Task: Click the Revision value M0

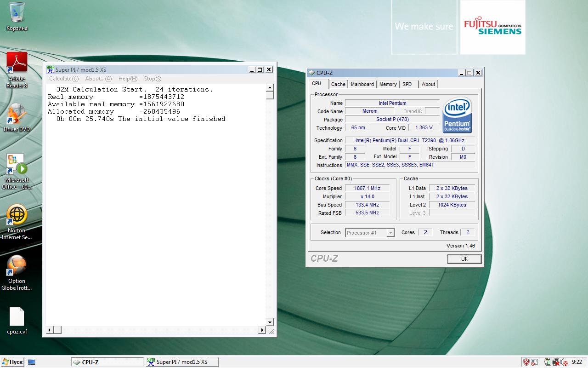Action: (x=463, y=157)
